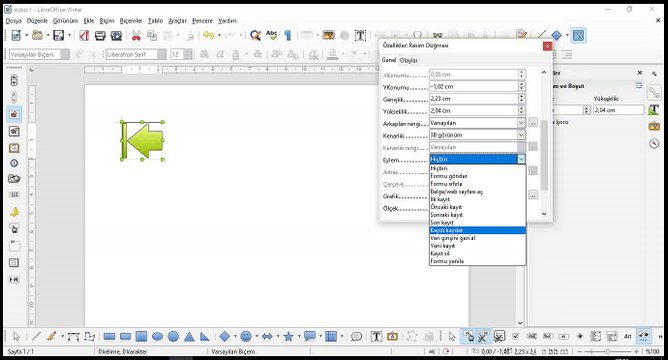This screenshot has height=360, width=668.
Task: Open the Dosya menu
Action: click(13, 20)
